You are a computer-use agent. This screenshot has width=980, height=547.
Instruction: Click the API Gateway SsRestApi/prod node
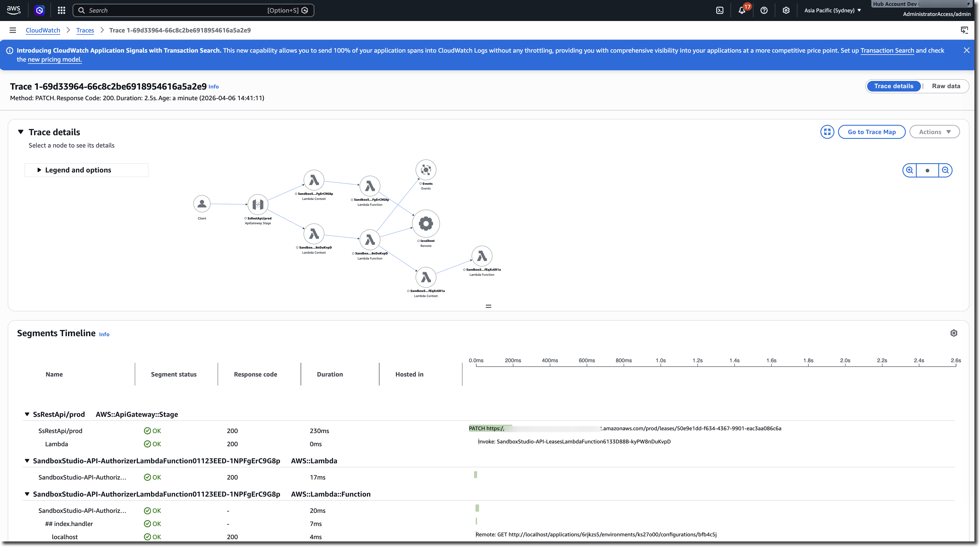258,205
